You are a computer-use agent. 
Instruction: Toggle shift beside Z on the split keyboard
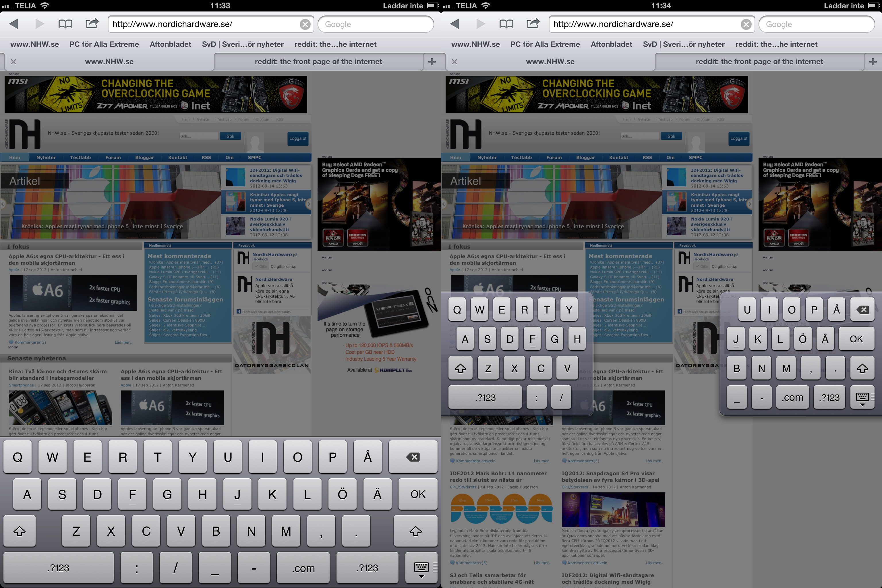460,368
